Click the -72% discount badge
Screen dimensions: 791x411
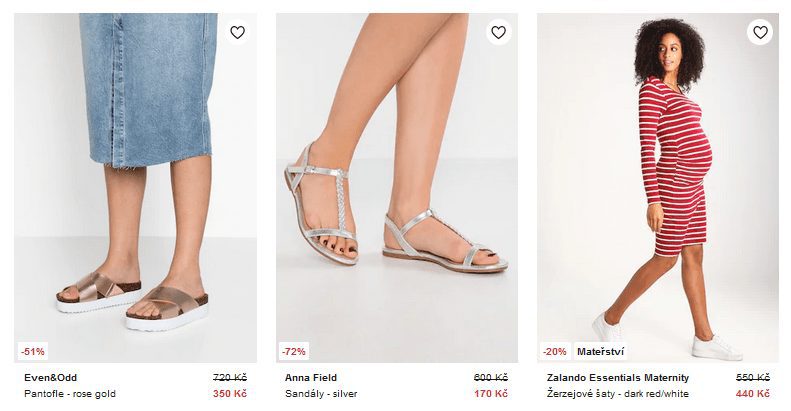294,351
